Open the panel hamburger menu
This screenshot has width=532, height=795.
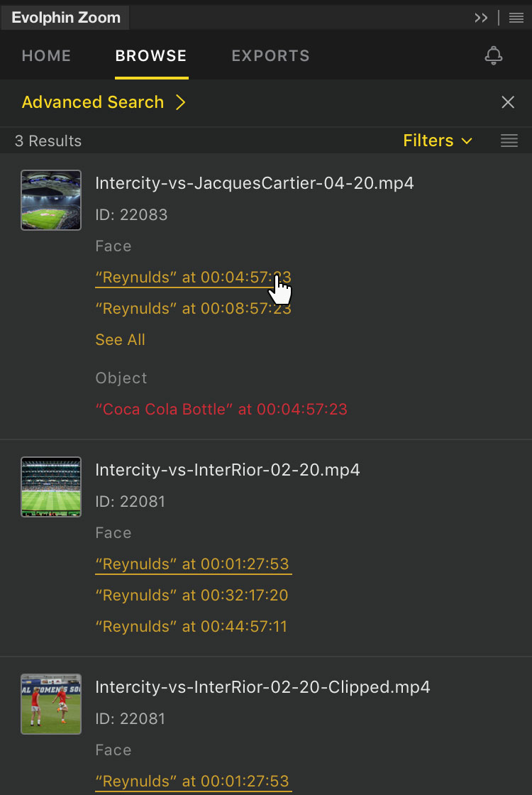tap(516, 18)
